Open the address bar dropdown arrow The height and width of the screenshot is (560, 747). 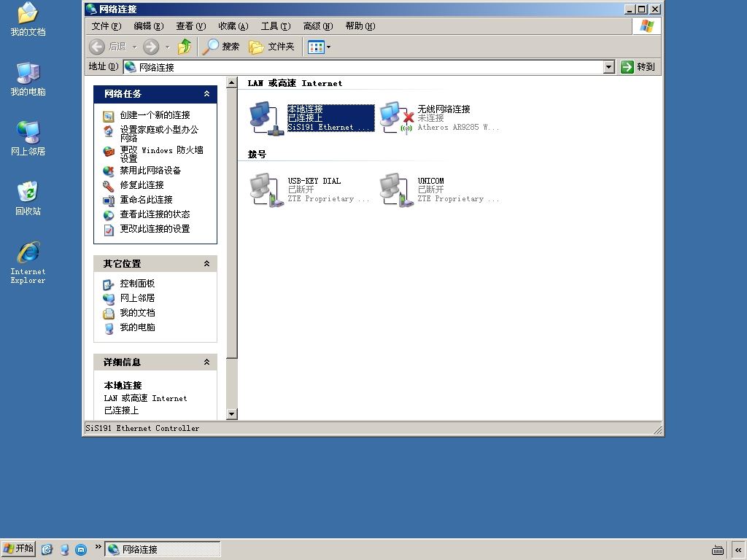[609, 67]
